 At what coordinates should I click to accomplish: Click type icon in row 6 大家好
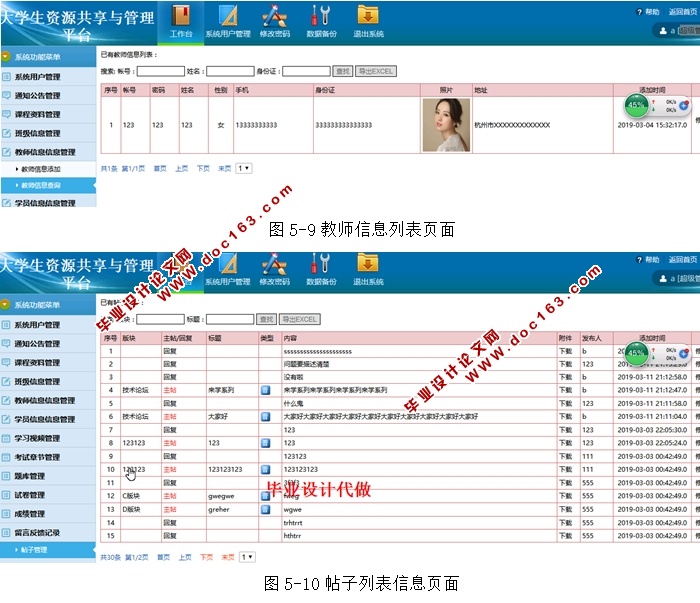pos(266,416)
